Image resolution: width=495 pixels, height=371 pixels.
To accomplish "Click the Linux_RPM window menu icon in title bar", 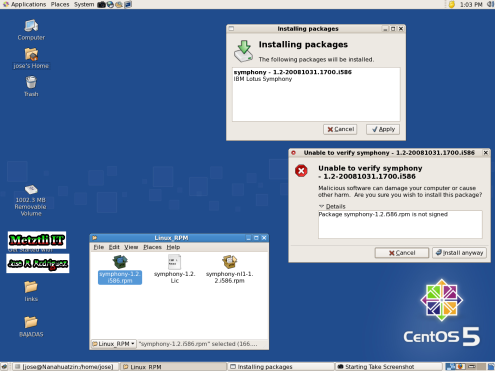I will click(x=95, y=238).
